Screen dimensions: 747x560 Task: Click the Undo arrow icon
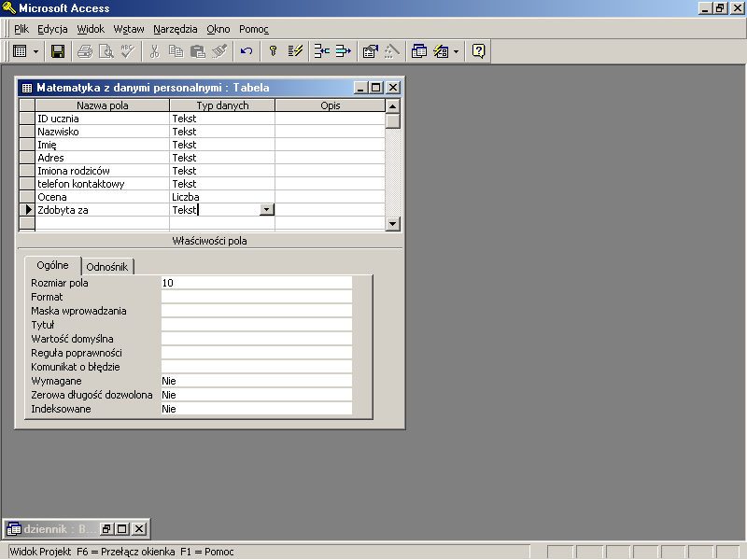coord(247,51)
